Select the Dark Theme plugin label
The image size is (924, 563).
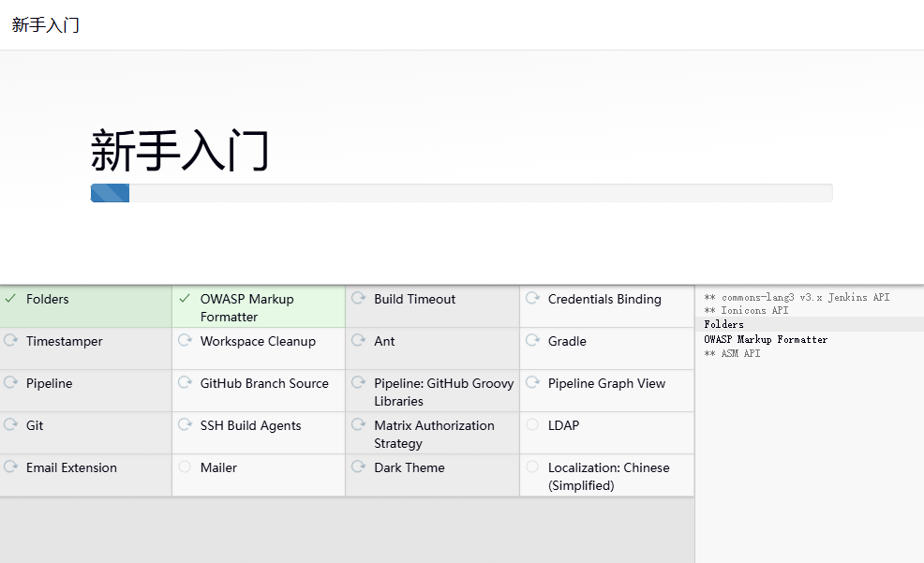(410, 467)
